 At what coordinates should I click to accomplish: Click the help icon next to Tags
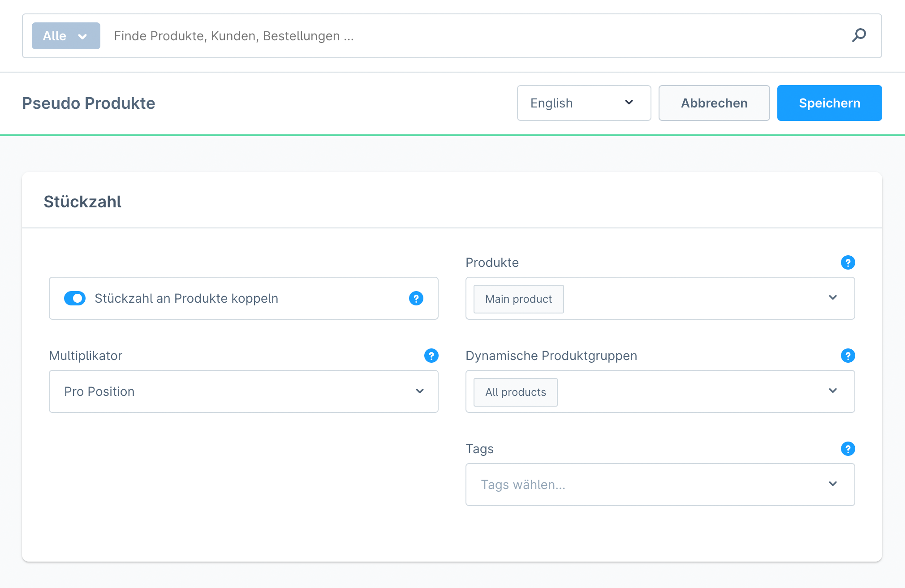coord(848,449)
